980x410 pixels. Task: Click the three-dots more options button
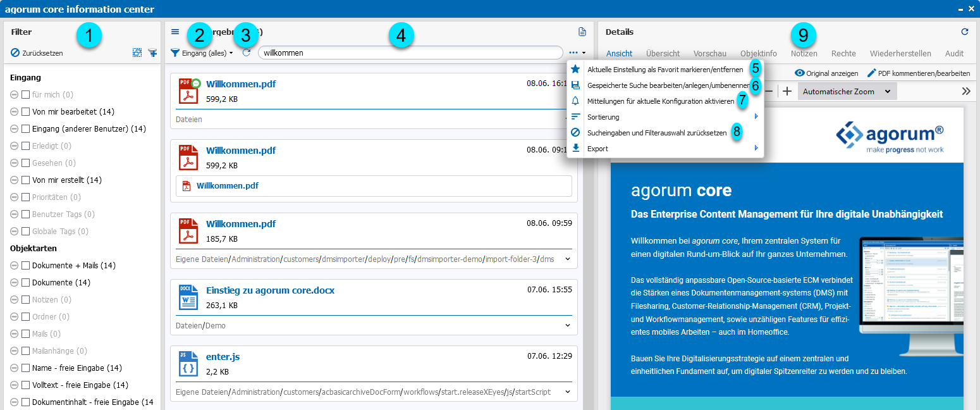[577, 53]
